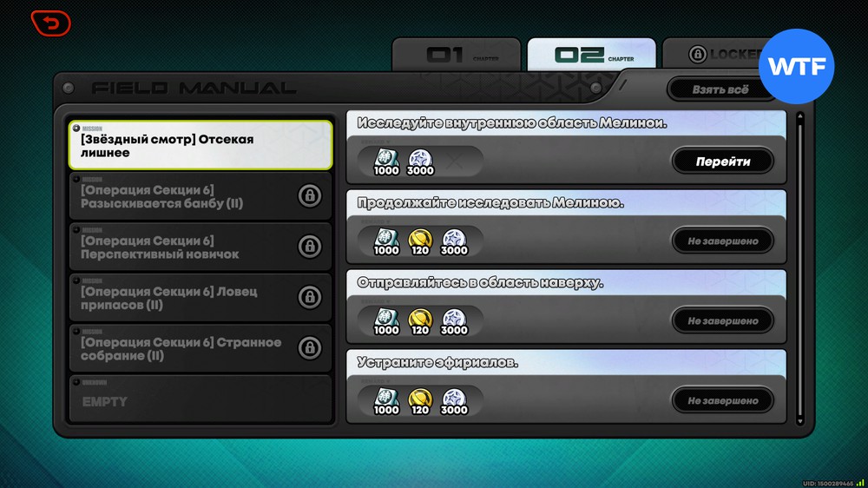Click the 3000 reward icon in Исследуйте task
Viewport: 868px width, 488px height.
(420, 161)
